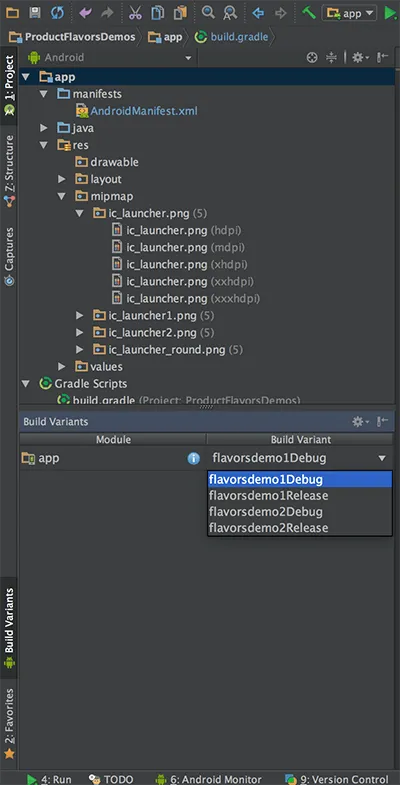Screen dimensions: 400x785
Task: Expand ic_launcher1.png (5) group
Action: (80, 315)
